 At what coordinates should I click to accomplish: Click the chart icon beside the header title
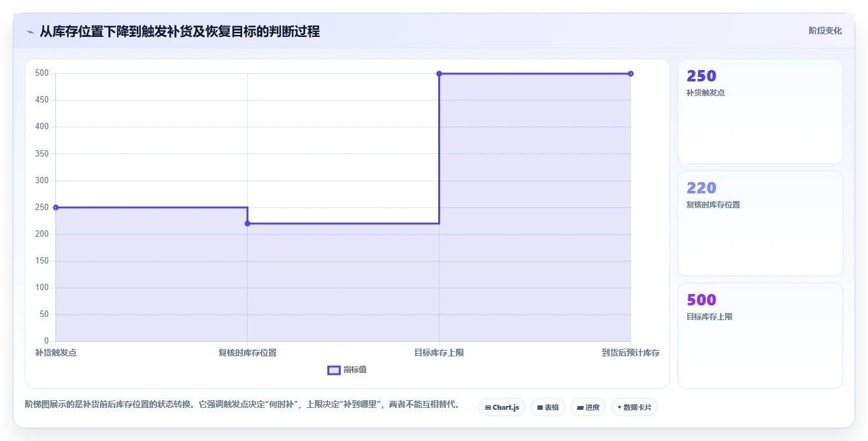pyautogui.click(x=30, y=32)
